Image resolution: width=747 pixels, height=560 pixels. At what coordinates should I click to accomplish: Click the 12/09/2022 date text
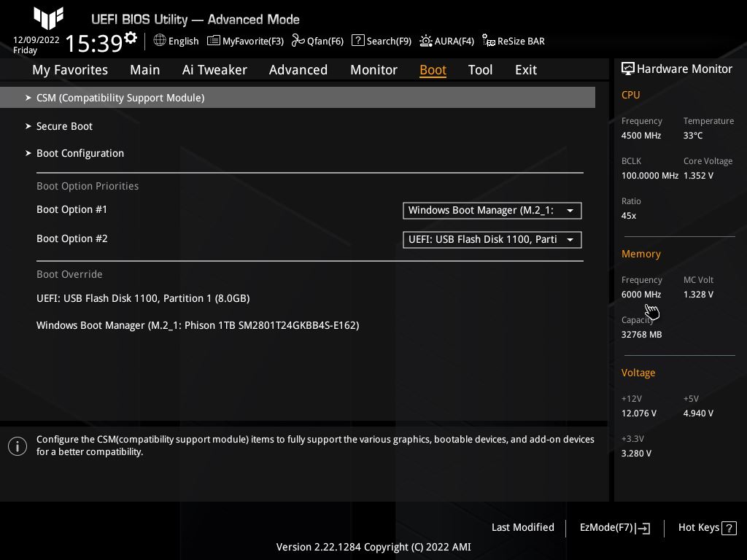[36, 40]
